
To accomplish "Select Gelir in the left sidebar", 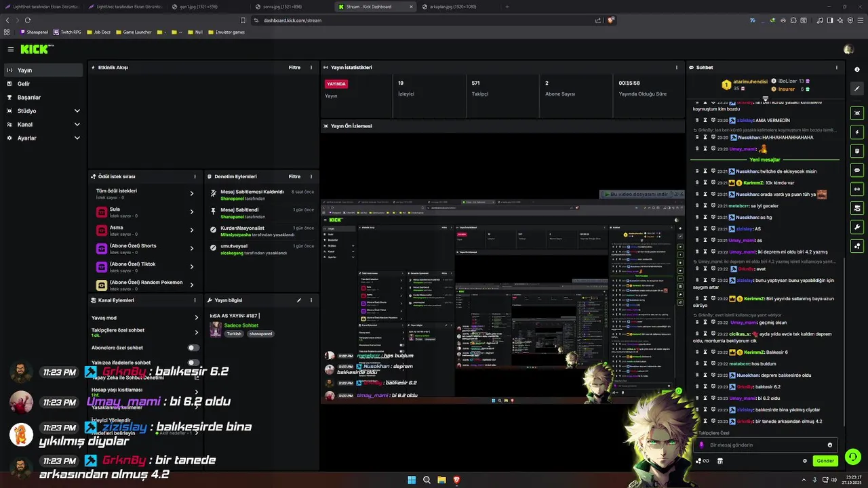I will click(43, 83).
